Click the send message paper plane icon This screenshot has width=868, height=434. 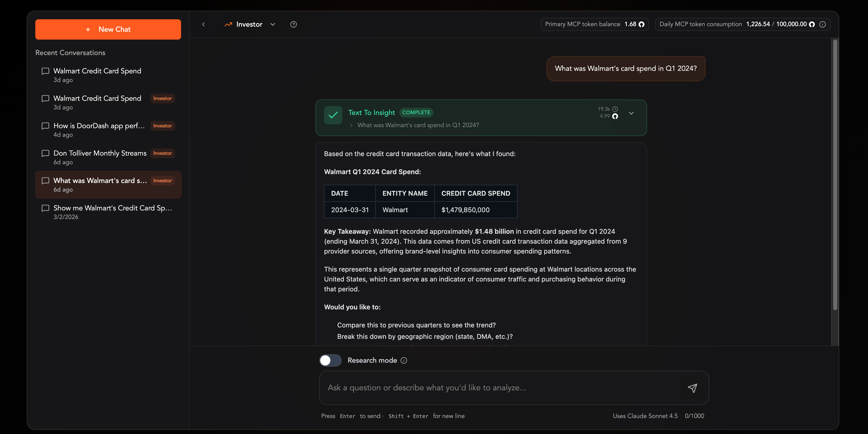click(x=692, y=388)
